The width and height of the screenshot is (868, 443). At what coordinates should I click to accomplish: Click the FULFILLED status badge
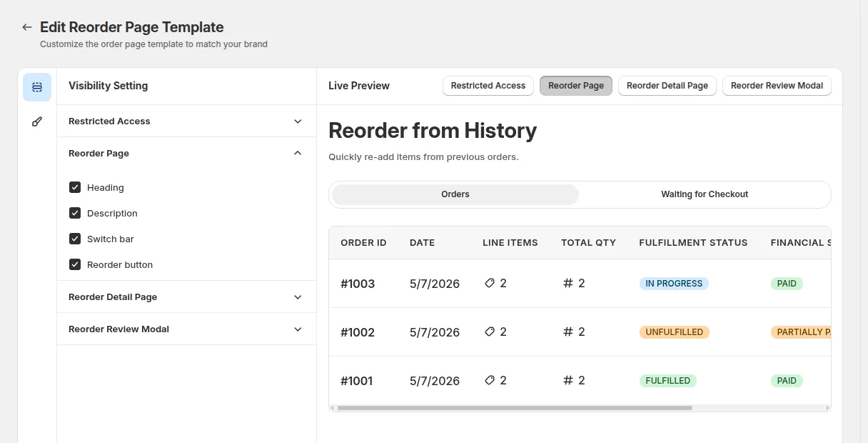[668, 381]
